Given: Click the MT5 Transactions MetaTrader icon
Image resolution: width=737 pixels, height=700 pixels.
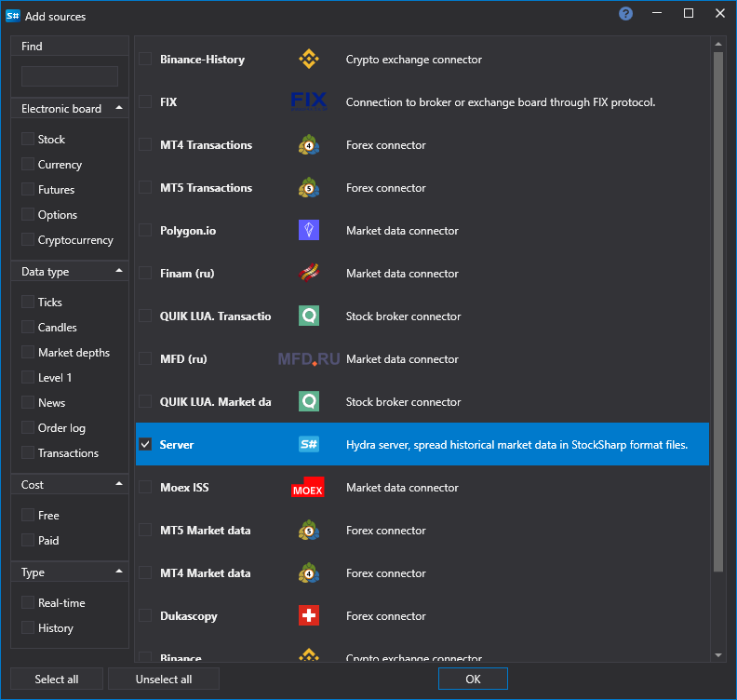Looking at the screenshot, I should tap(309, 188).
